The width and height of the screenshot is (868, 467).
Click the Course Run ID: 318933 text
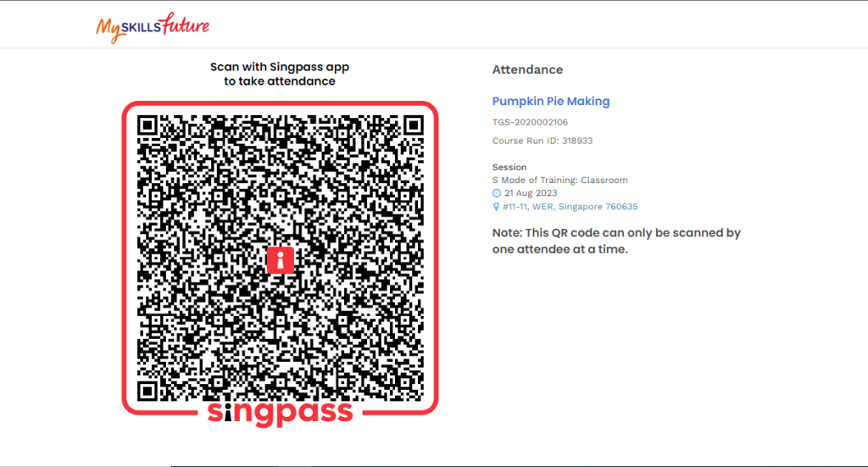542,141
